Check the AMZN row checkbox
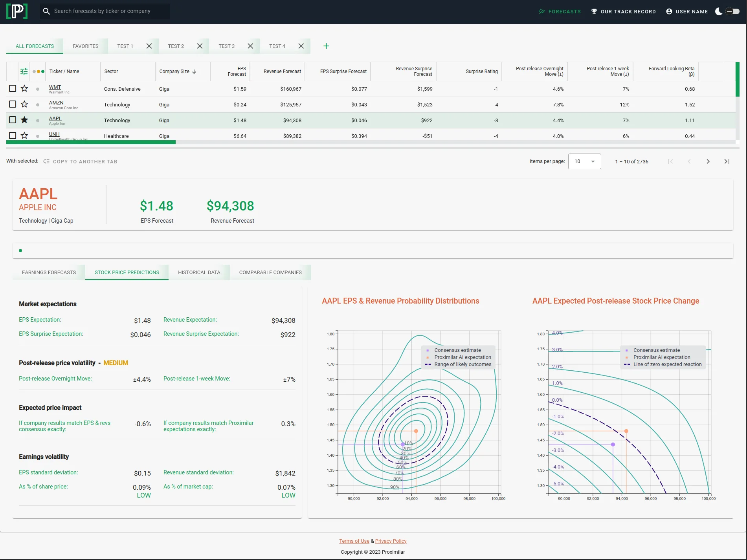Viewport: 747px width, 560px height. click(13, 104)
